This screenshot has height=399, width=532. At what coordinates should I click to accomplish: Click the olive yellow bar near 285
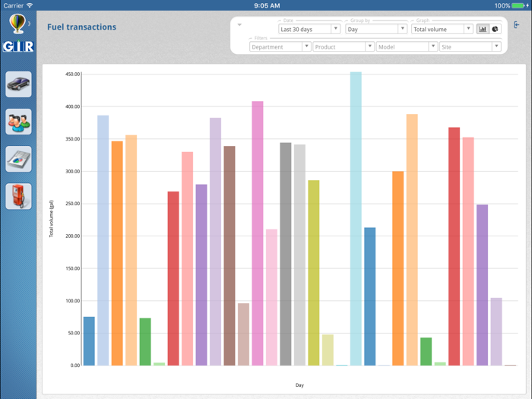pyautogui.click(x=314, y=273)
